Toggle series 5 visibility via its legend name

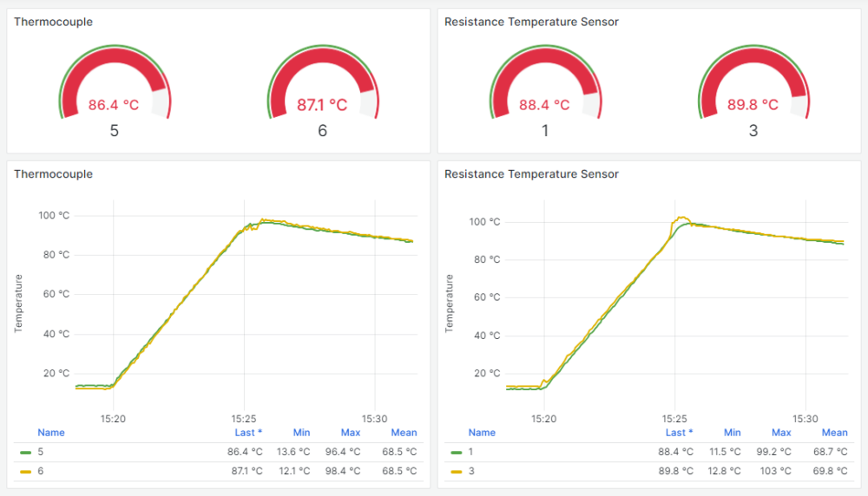[x=40, y=453]
